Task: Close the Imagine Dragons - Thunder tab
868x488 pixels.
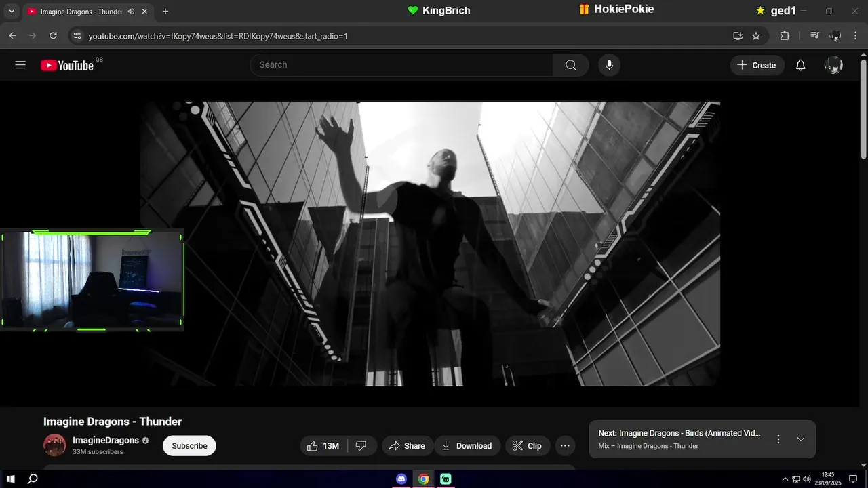Action: [144, 12]
